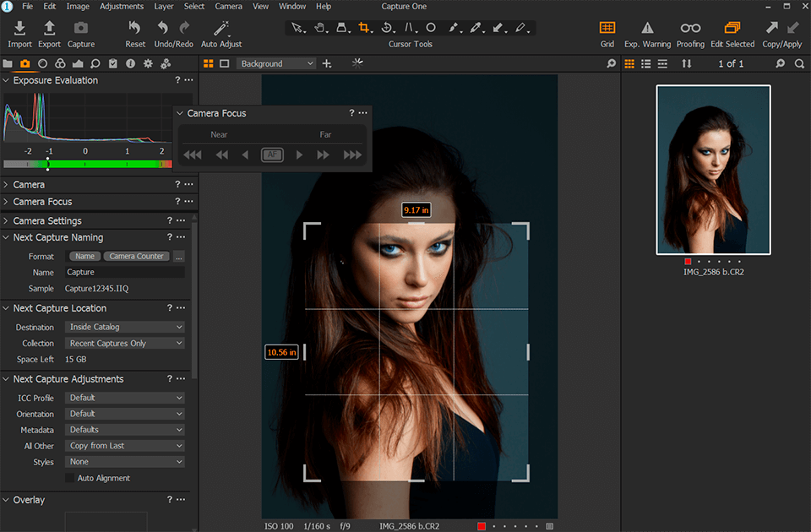Select the Crop cursor tool
811x532 pixels.
[x=364, y=28]
